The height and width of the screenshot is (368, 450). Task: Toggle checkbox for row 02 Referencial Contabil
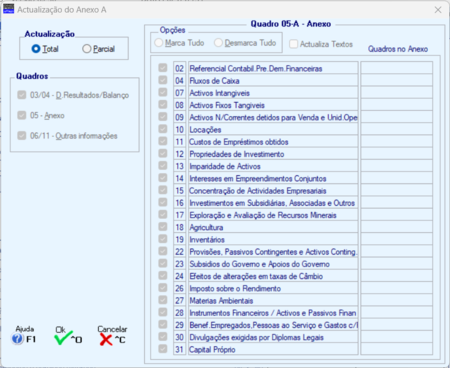pos(163,68)
